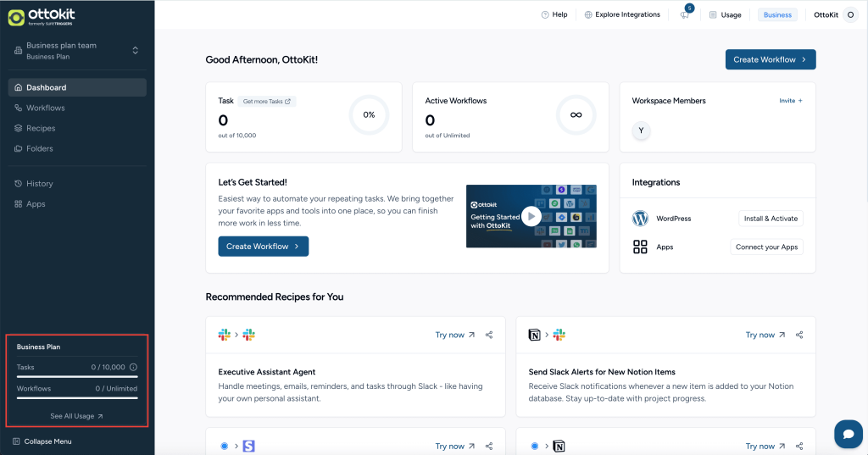Image resolution: width=868 pixels, height=455 pixels.
Task: Open the notifications icon with badge
Action: pyautogui.click(x=685, y=14)
